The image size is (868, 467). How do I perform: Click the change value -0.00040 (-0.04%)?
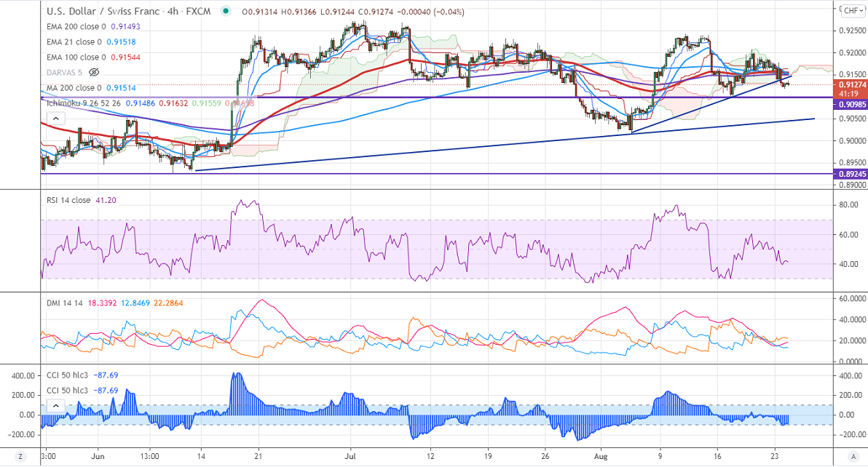click(x=432, y=12)
